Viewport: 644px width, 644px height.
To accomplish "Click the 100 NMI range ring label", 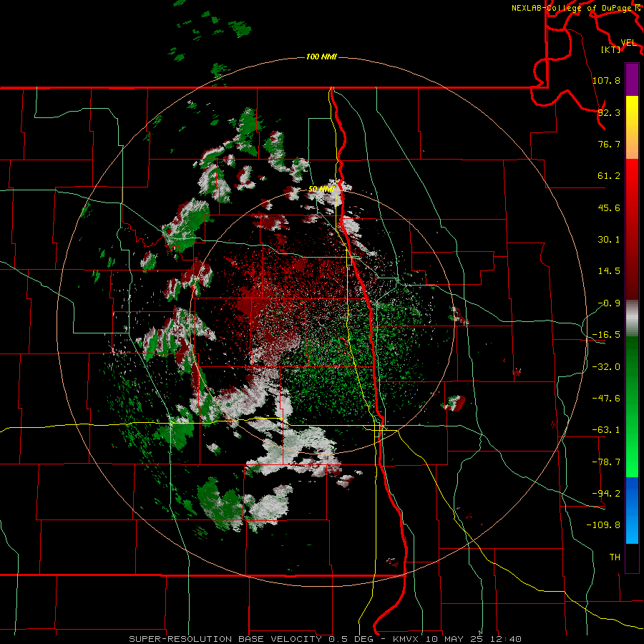I will tap(321, 57).
